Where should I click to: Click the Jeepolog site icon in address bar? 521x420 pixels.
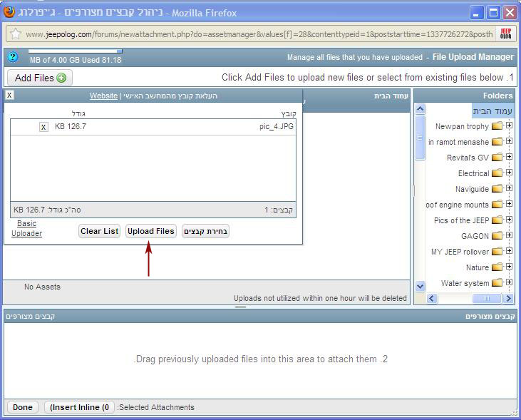[x=505, y=34]
